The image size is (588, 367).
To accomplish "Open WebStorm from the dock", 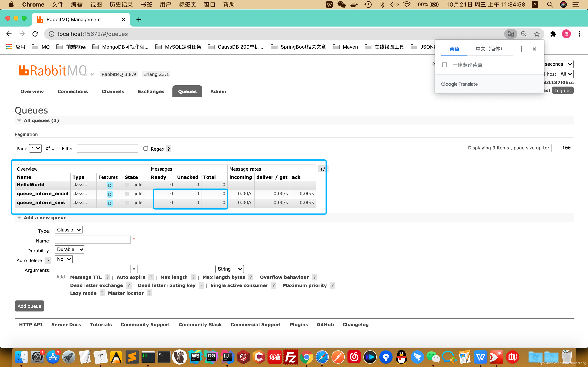I will [196, 357].
